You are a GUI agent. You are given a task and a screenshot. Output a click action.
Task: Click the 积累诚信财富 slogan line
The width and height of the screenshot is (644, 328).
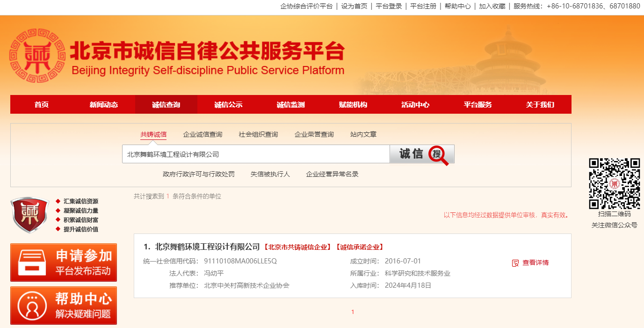pyautogui.click(x=81, y=220)
